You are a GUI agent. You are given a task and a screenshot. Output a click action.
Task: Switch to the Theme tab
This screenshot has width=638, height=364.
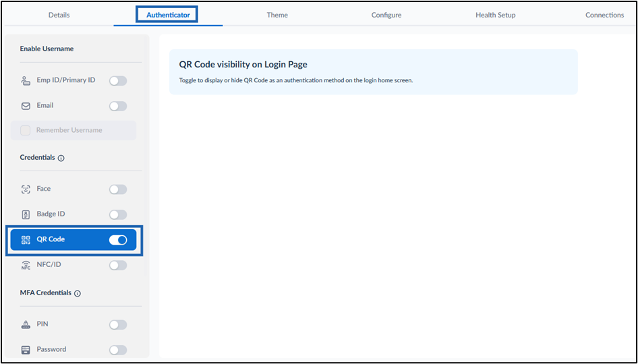pyautogui.click(x=277, y=15)
